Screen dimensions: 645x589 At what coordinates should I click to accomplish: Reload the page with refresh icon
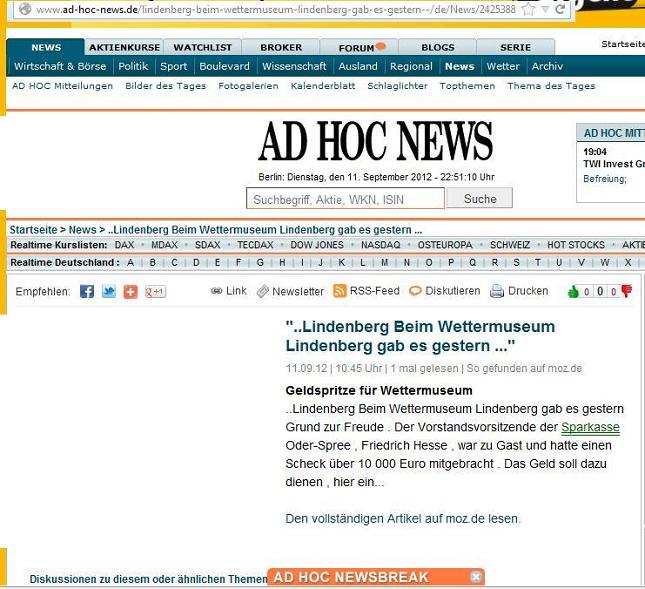click(x=560, y=9)
